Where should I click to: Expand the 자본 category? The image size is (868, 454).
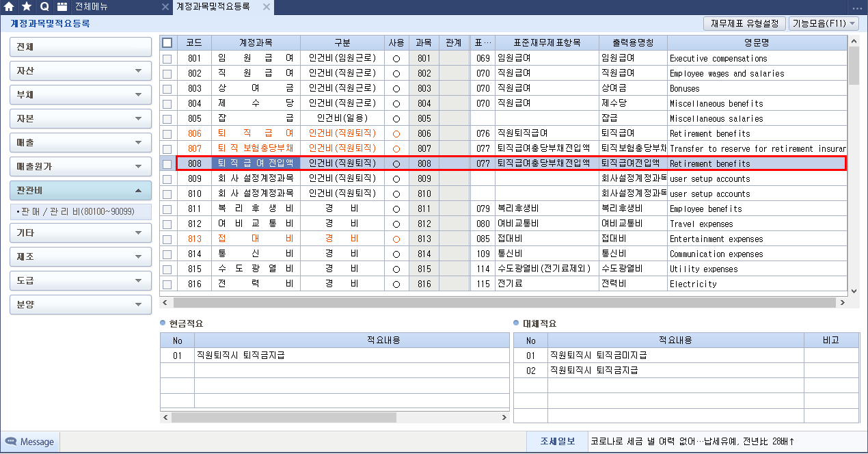click(81, 119)
